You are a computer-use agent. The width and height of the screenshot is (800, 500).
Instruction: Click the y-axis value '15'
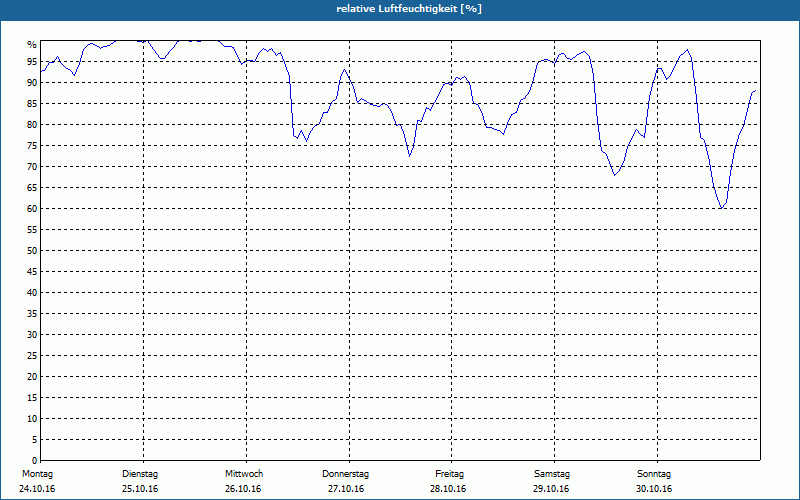tap(32, 398)
